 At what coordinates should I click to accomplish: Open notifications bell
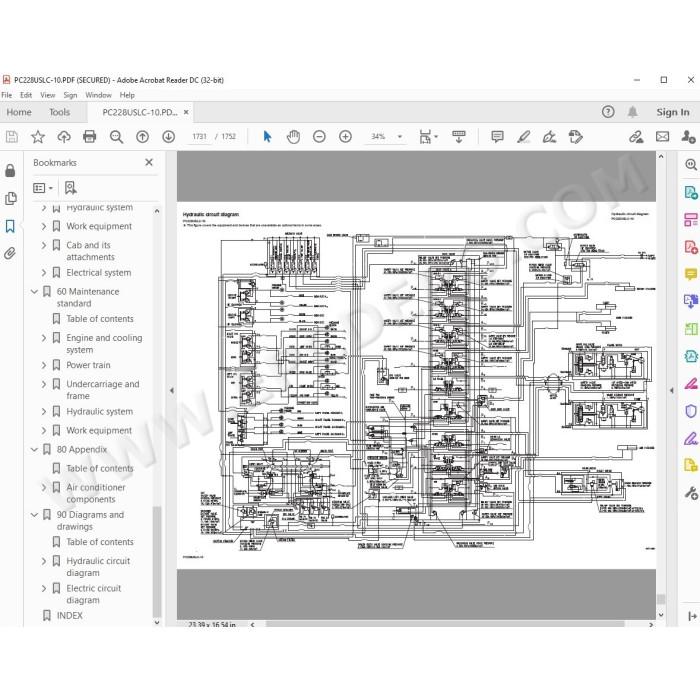pos(633,112)
